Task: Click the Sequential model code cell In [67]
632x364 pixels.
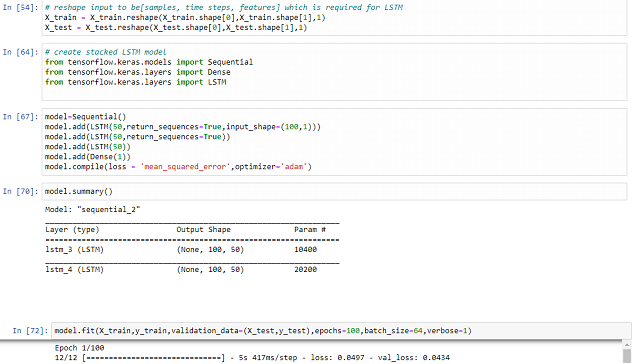Action: coord(334,142)
